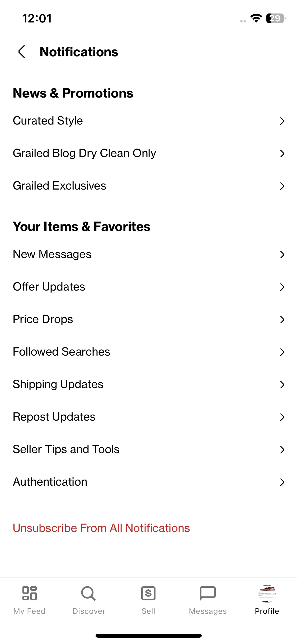Select New Messages notification settings

click(x=148, y=254)
